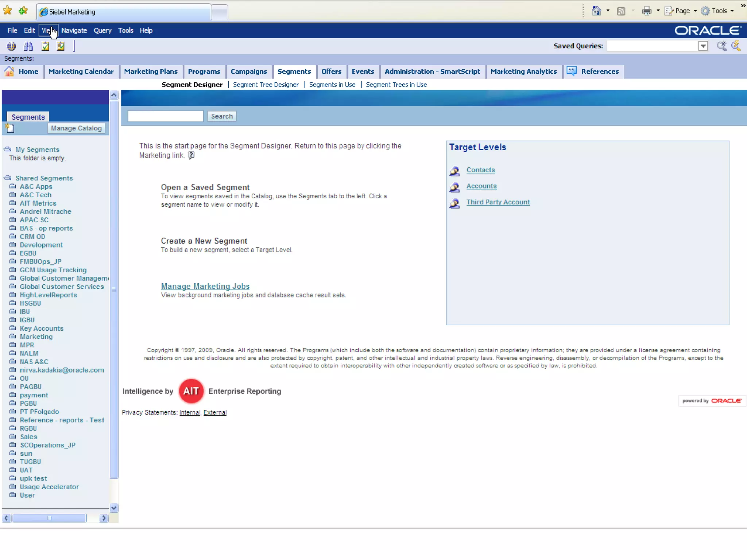Screen dimensions: 747x560
Task: Open the Global Customer Services folder
Action: 62,287
